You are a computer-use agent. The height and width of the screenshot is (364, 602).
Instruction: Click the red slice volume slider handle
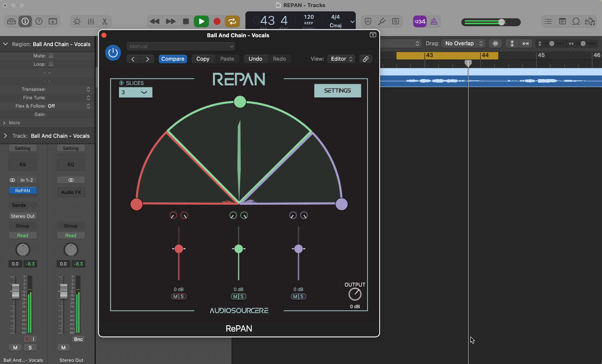pos(179,249)
